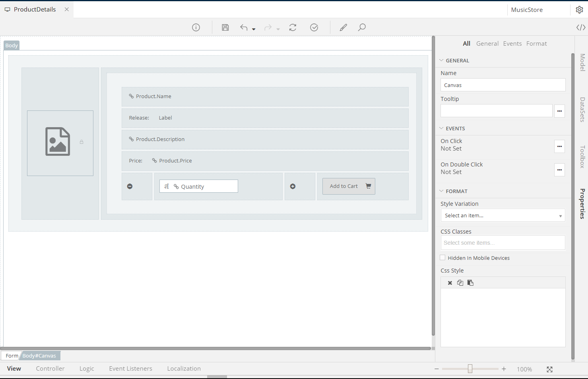This screenshot has width=588, height=379.
Task: Click the Name input field
Action: (x=503, y=85)
